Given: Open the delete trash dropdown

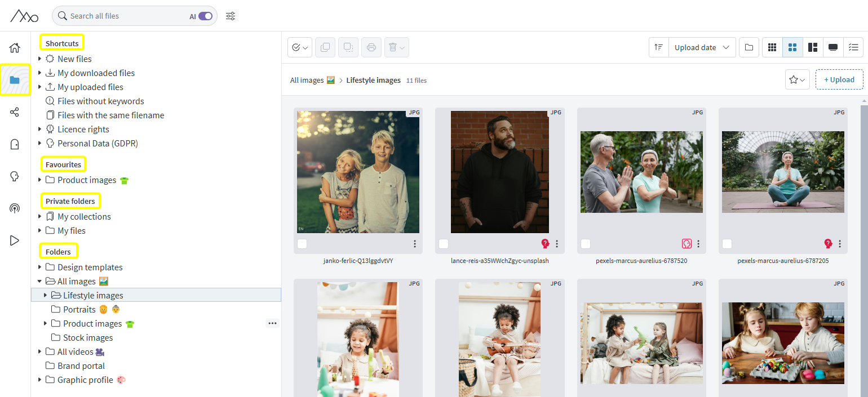Looking at the screenshot, I should coord(397,48).
